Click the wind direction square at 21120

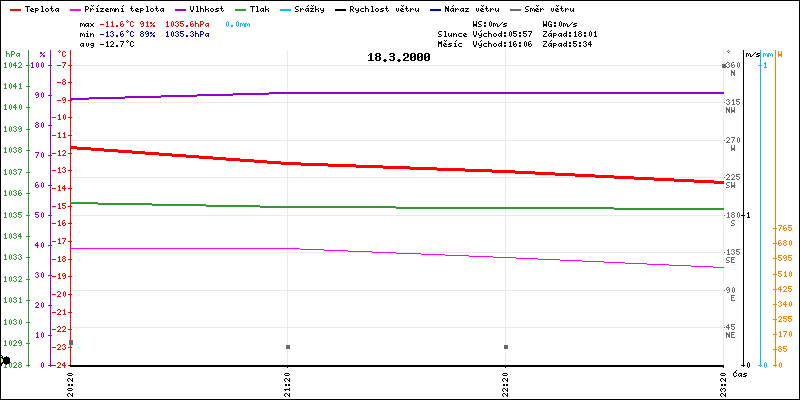(288, 347)
